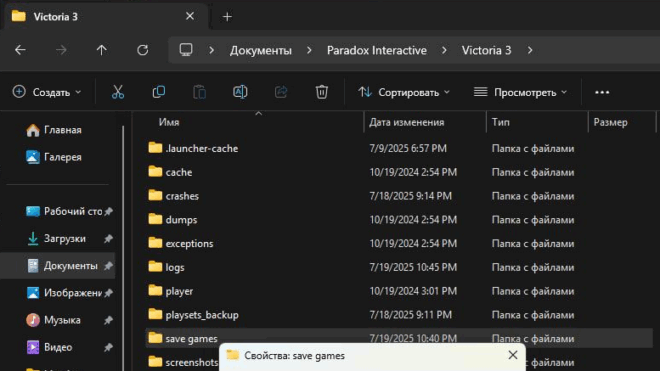Viewport: 660px width, 371px height.
Task: Refresh the current folder view
Action: 142,50
